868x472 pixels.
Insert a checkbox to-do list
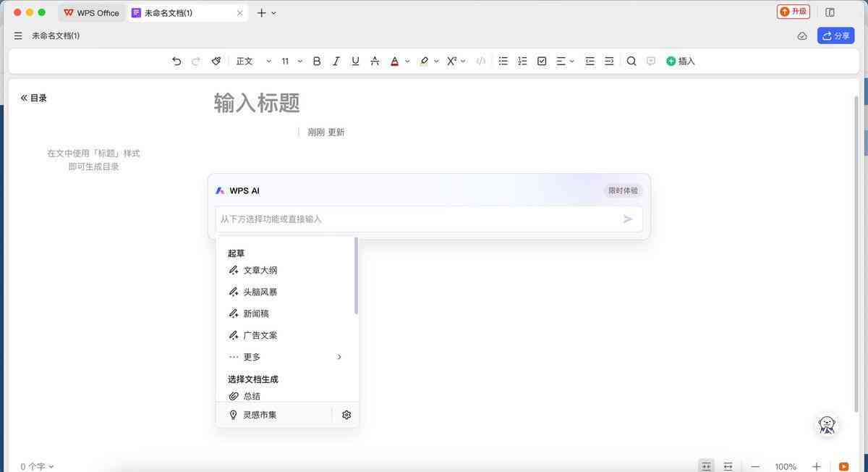point(542,62)
